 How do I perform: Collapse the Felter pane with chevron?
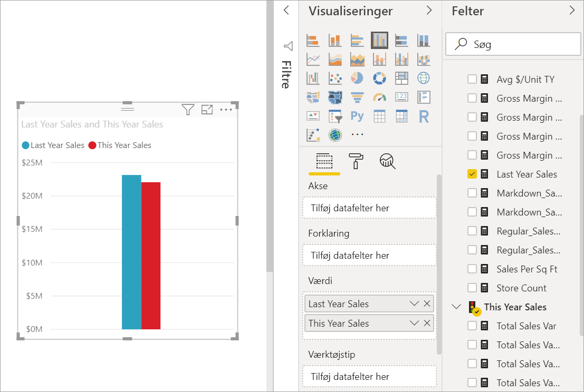tap(572, 11)
